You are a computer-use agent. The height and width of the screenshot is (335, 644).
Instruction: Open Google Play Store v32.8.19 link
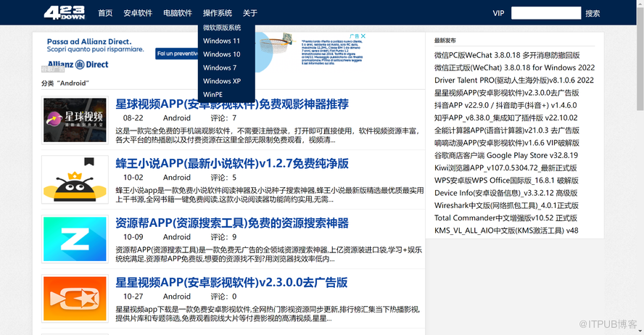coord(506,155)
